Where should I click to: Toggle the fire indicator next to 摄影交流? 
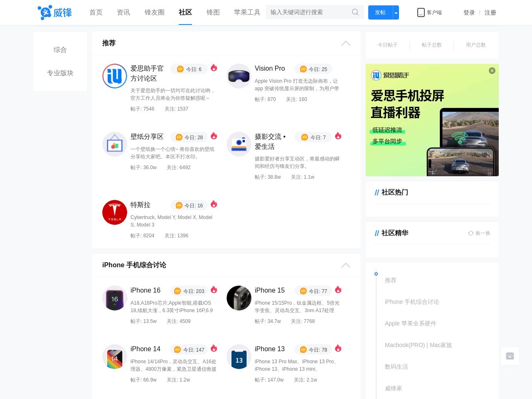click(x=338, y=136)
